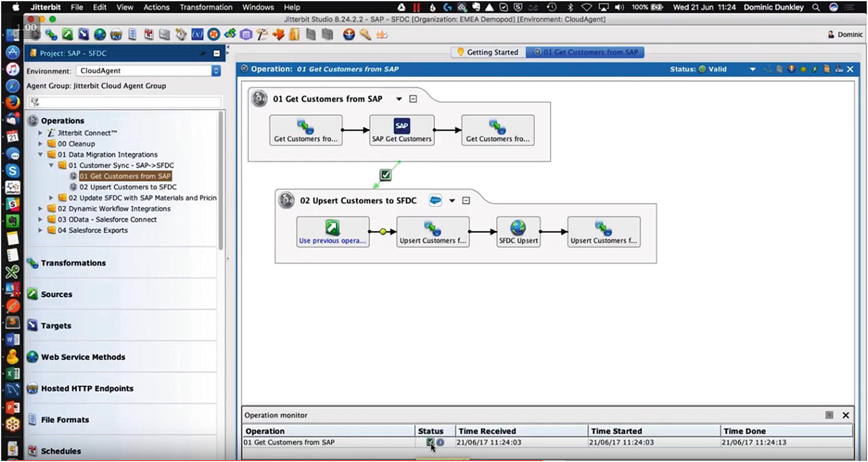Open the Sources section
868x462 pixels.
coord(56,294)
